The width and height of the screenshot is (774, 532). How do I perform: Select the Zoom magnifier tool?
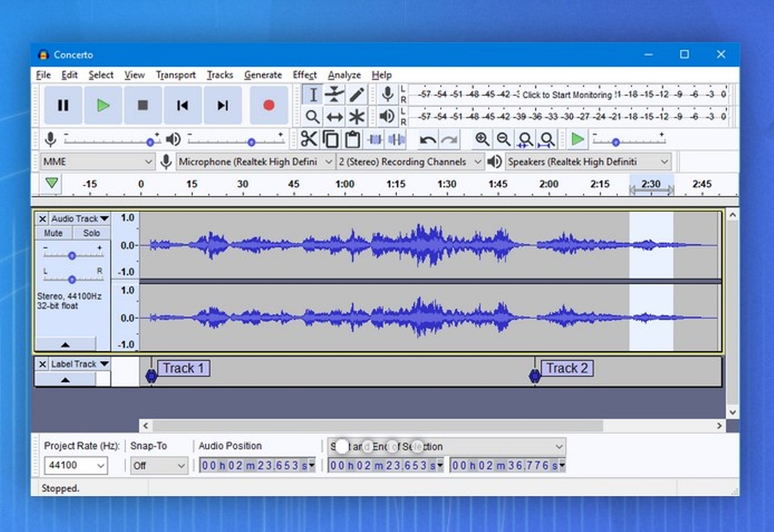(x=313, y=116)
